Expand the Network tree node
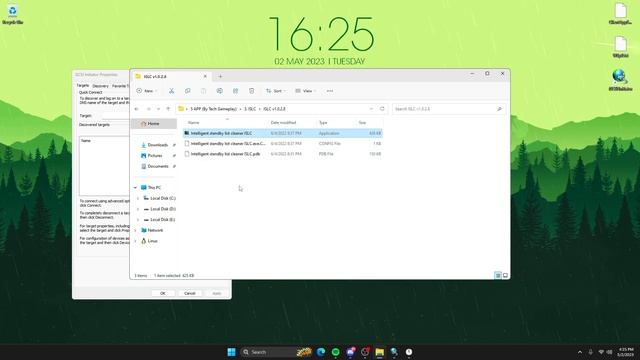 tap(135, 230)
